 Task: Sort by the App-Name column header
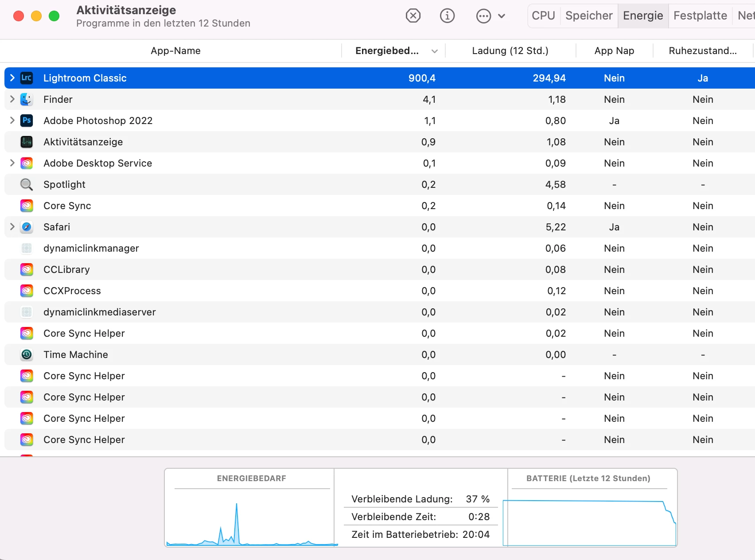(175, 51)
